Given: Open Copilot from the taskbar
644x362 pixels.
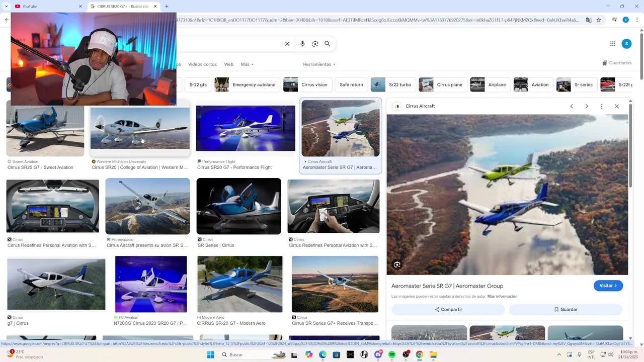Looking at the screenshot, I should click(309, 354).
